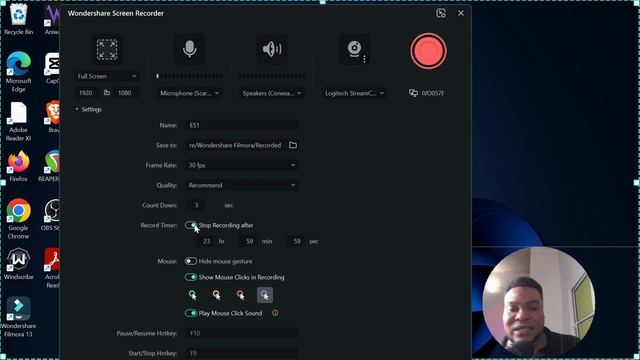The height and width of the screenshot is (360, 640).
Task: Toggle Show Mouse Clicks in Recording
Action: click(191, 277)
